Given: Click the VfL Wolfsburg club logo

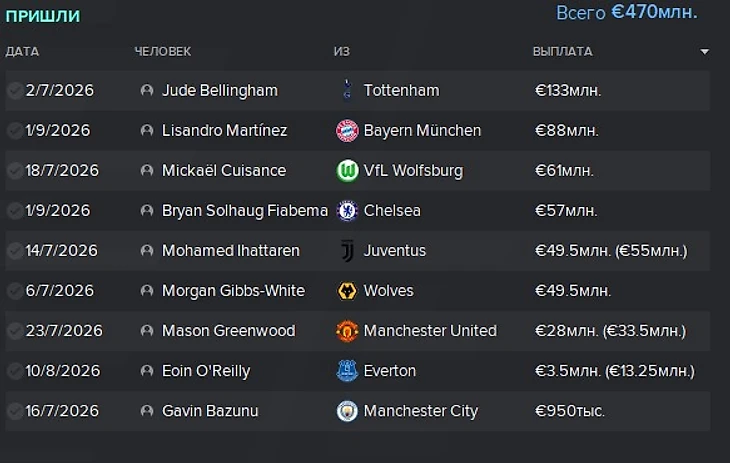Looking at the screenshot, I should point(347,170).
